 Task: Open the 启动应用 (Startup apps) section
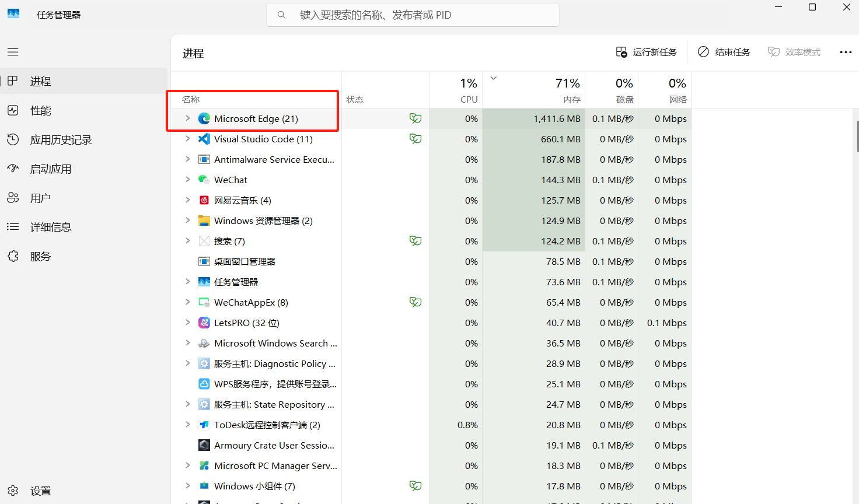pyautogui.click(x=48, y=168)
